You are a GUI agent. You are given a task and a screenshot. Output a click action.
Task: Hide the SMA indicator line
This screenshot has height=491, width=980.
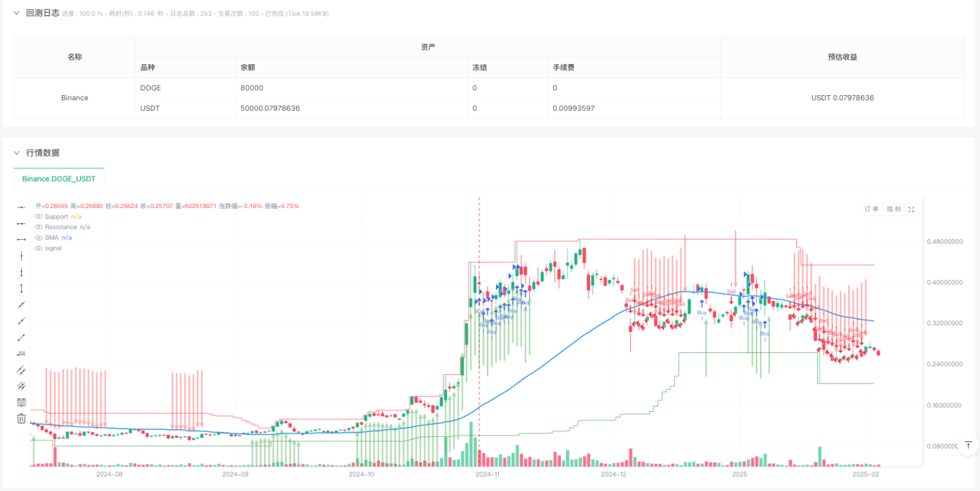[39, 238]
